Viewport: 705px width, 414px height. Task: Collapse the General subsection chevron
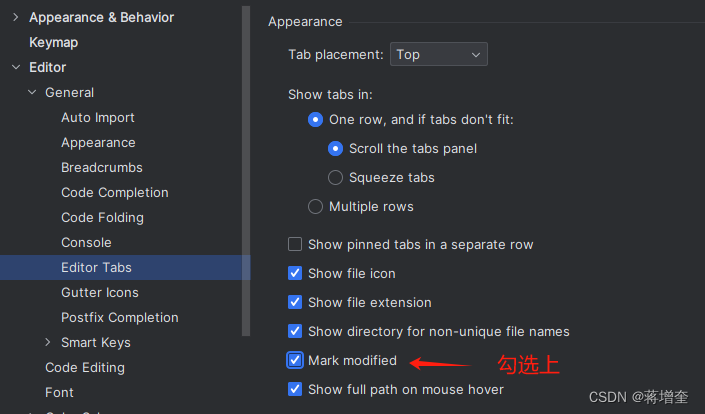coord(32,93)
